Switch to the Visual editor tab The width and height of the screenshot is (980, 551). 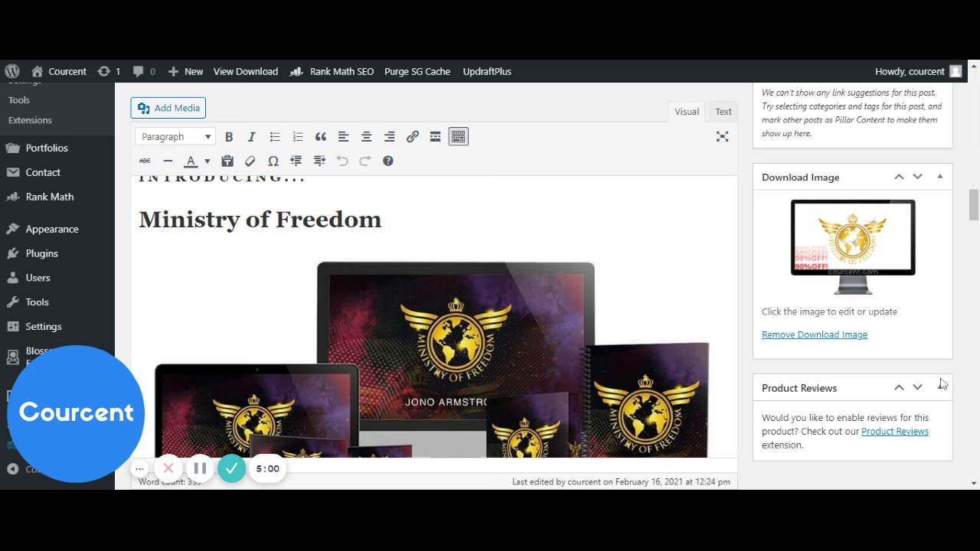[687, 112]
